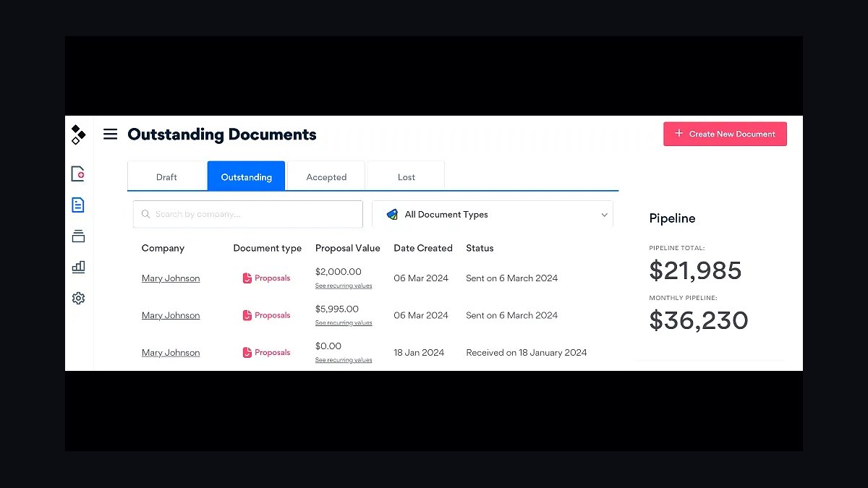Click the Company column header

click(163, 248)
